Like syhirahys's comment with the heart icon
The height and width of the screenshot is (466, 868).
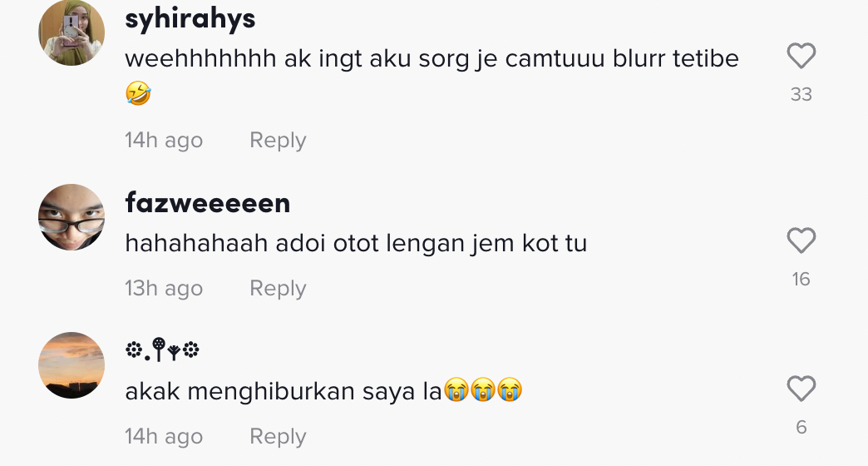point(801,57)
